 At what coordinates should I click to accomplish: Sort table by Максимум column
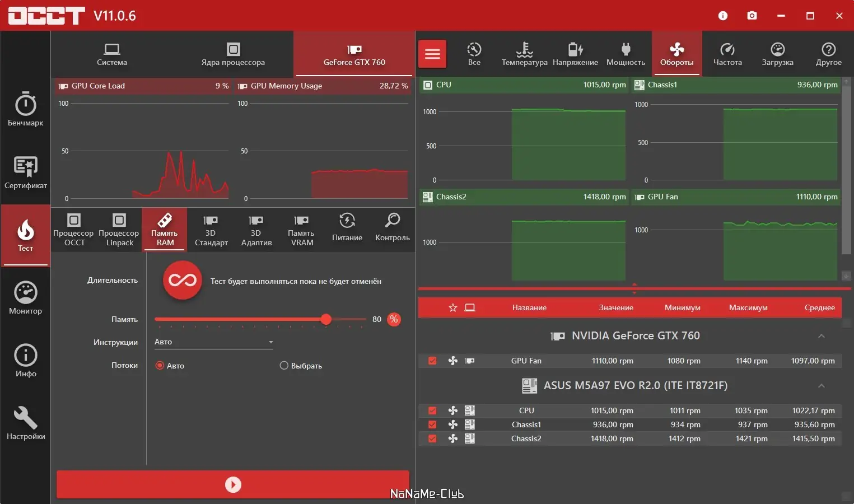(x=748, y=307)
